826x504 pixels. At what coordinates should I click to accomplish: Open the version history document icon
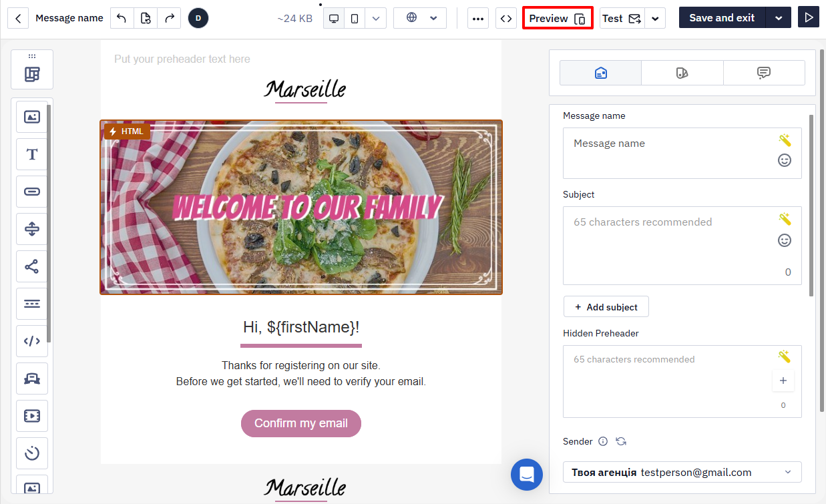(x=146, y=18)
